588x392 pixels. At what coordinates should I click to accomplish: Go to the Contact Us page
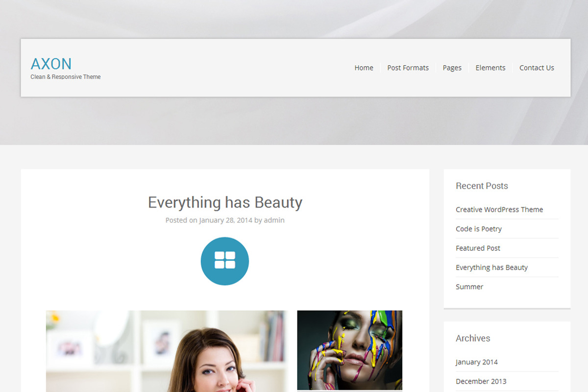[537, 68]
